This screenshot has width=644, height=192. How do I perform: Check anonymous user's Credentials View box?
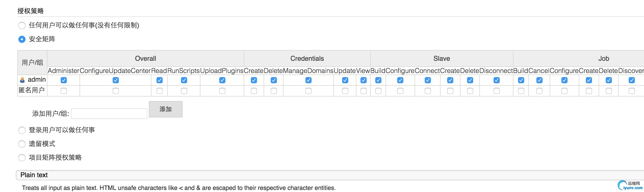tap(364, 91)
